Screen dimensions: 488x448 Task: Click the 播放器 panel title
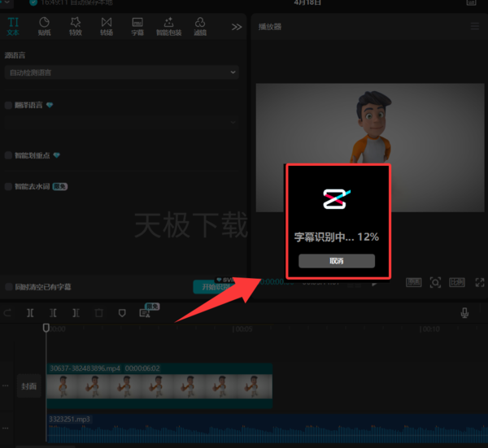click(270, 27)
